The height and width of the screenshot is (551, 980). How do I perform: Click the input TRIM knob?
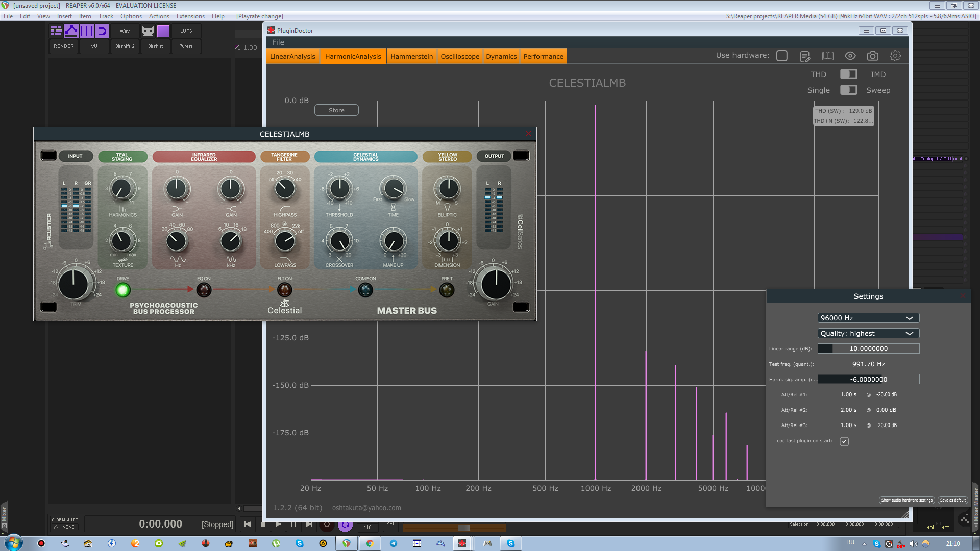pos(73,284)
